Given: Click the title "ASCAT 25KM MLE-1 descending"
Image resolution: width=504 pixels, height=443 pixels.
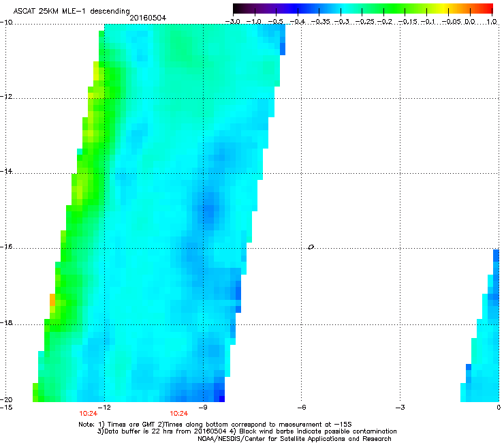Looking at the screenshot, I should pos(72,12).
